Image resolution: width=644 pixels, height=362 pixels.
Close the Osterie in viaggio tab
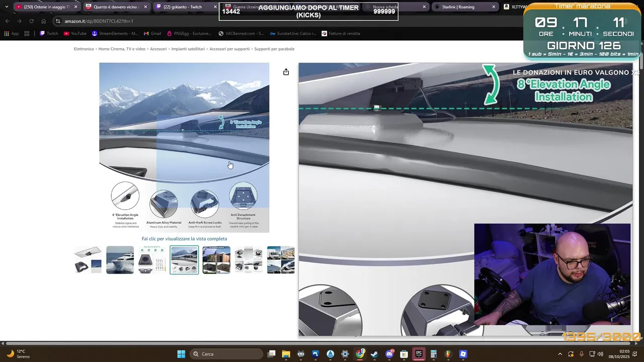click(76, 7)
